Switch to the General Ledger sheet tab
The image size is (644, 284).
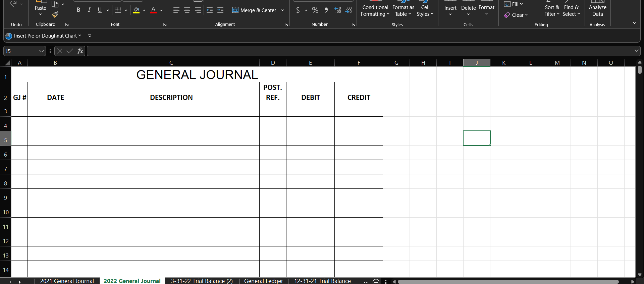pyautogui.click(x=263, y=281)
